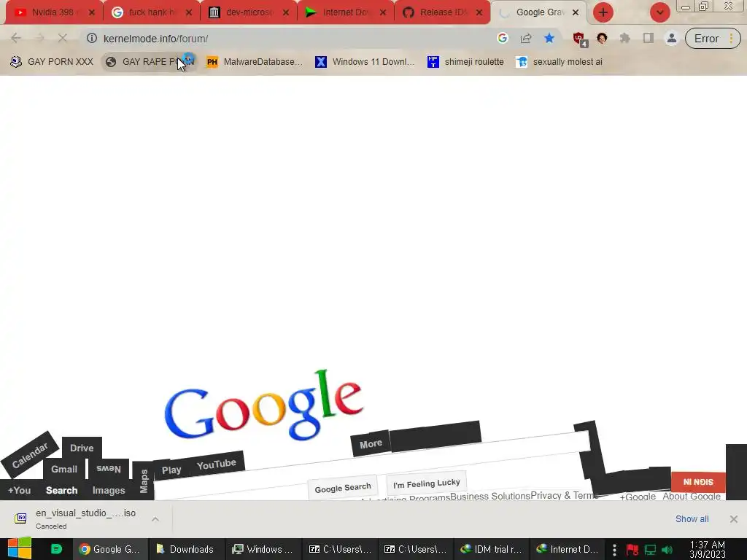Open the More item
The width and height of the screenshot is (747, 560).
coord(371,444)
